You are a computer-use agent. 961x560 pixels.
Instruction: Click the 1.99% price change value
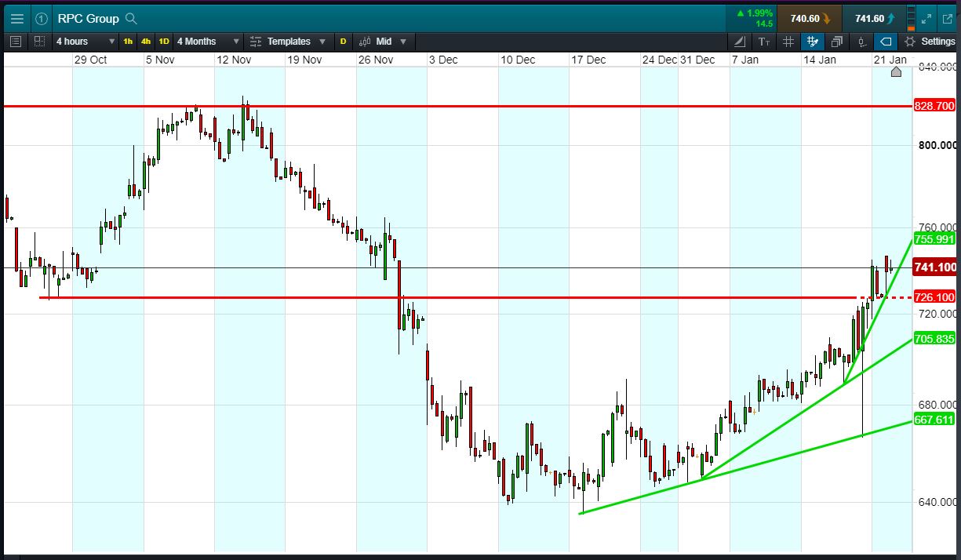pyautogui.click(x=760, y=13)
